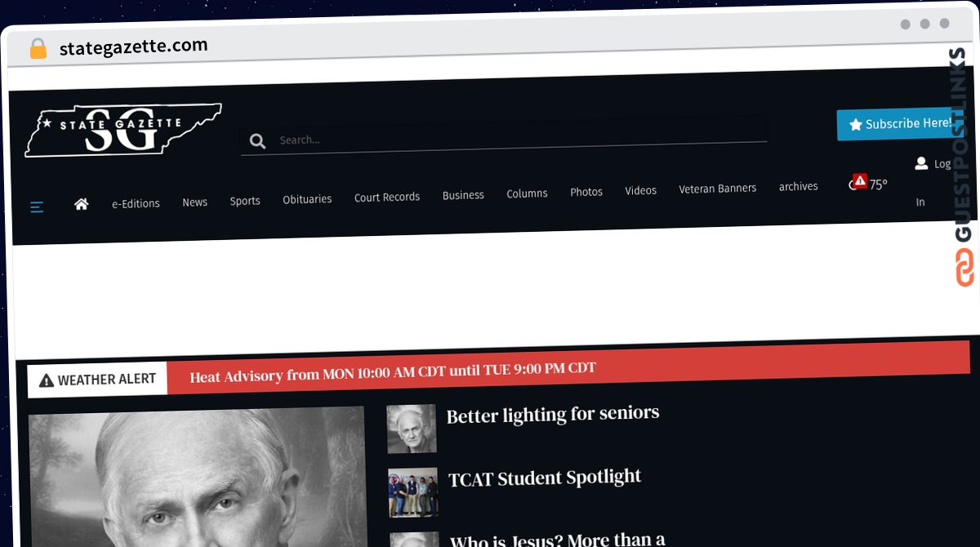Open 'Better lighting for seniors' headline
This screenshot has height=547, width=980.
[x=553, y=414]
